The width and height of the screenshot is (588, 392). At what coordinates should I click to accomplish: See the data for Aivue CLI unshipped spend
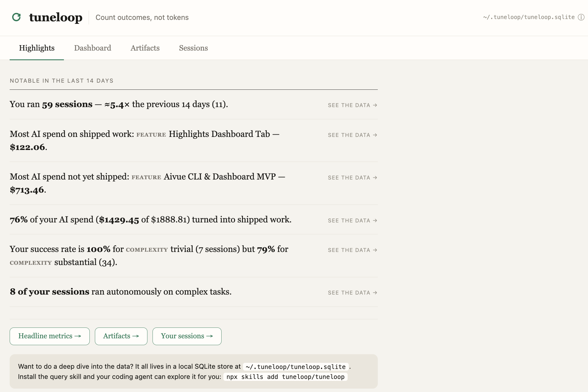pyautogui.click(x=353, y=178)
